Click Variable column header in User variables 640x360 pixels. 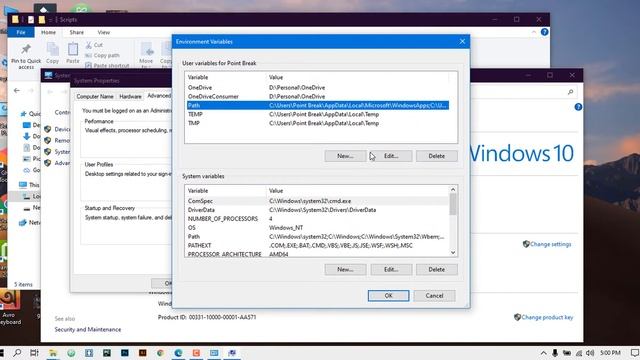(226, 77)
